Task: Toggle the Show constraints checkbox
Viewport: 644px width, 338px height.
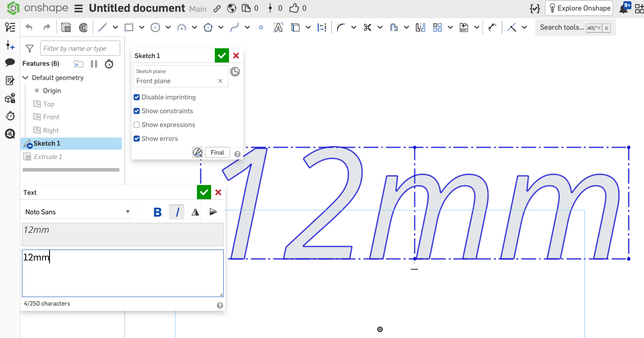Action: click(x=137, y=111)
